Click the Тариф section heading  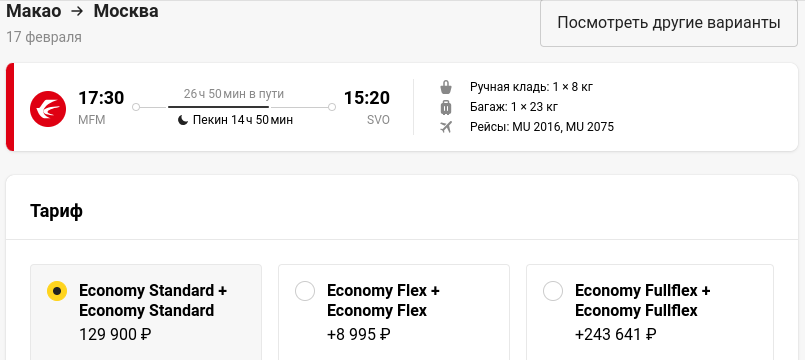[x=56, y=211]
